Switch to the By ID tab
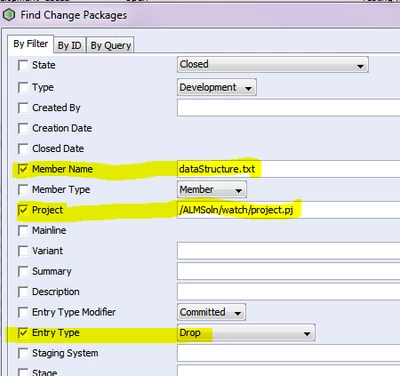 [x=69, y=45]
